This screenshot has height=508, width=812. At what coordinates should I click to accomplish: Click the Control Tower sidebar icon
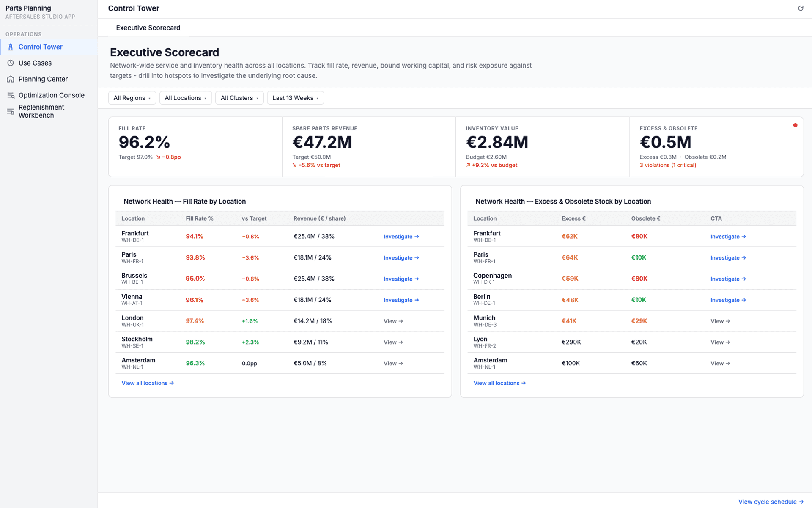click(11, 47)
